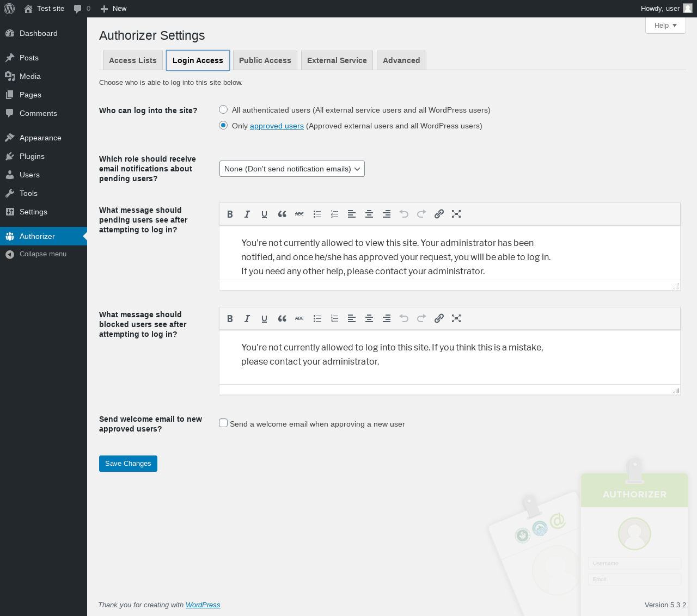Open Settings in the sidebar menu
The width and height of the screenshot is (697, 616).
point(44,212)
